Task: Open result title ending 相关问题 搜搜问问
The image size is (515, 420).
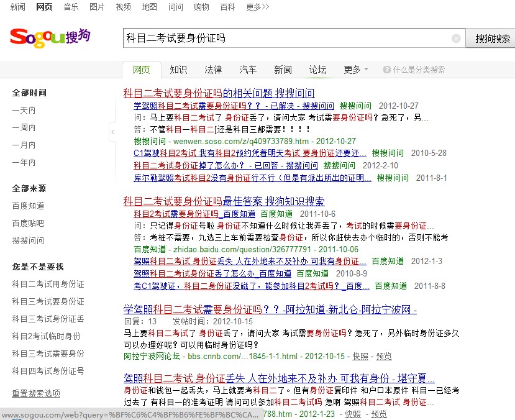Action: click(x=219, y=93)
